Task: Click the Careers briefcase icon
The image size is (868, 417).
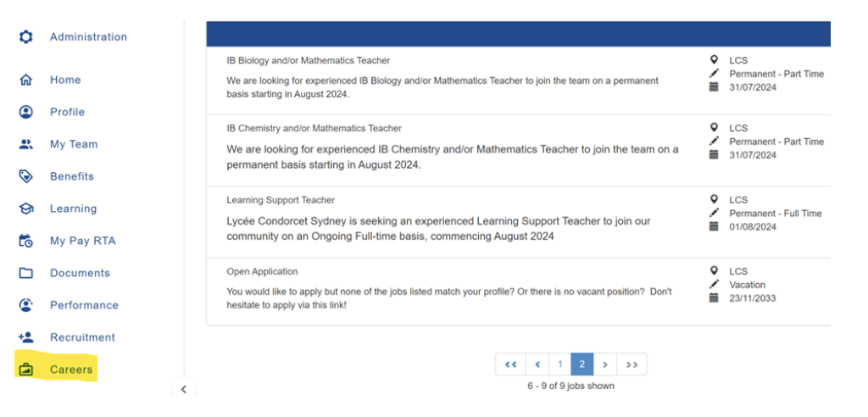Action: pyautogui.click(x=25, y=370)
